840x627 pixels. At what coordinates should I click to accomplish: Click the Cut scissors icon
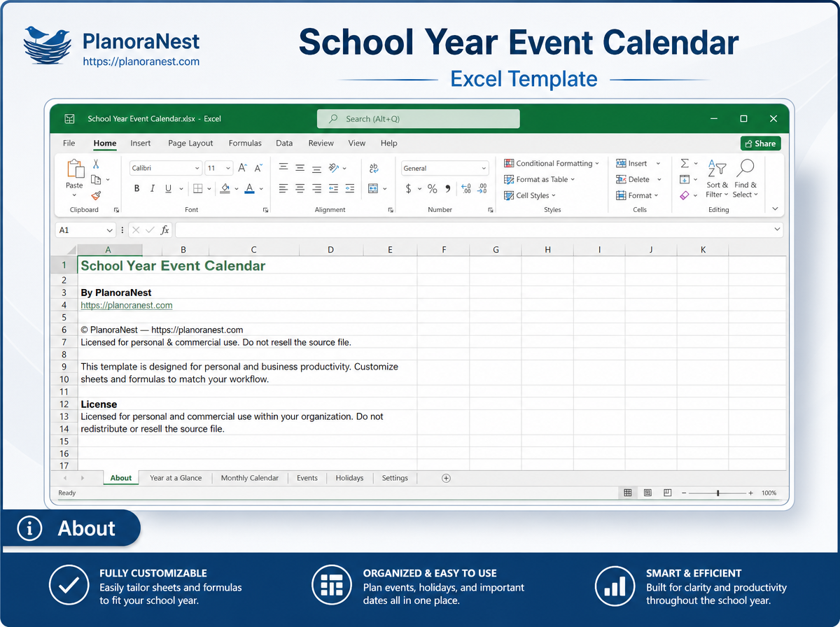point(97,164)
